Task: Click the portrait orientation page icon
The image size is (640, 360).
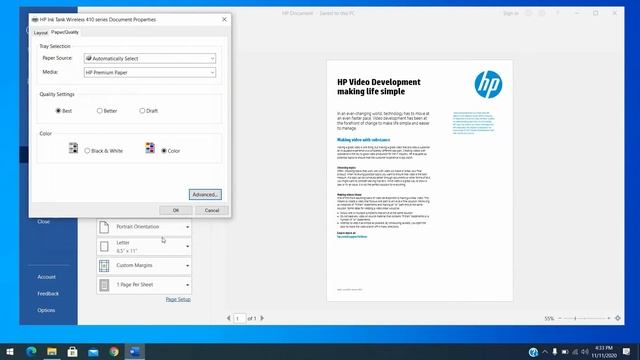Action: tap(104, 227)
